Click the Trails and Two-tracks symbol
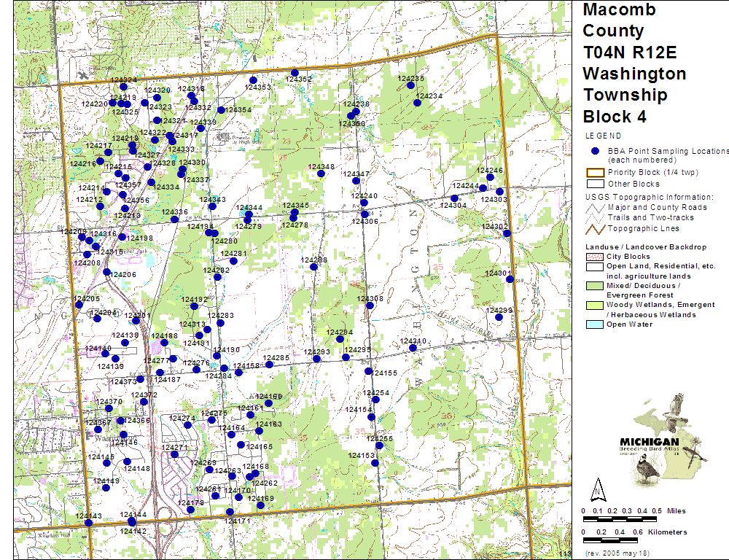This screenshot has height=560, width=729. tap(596, 217)
